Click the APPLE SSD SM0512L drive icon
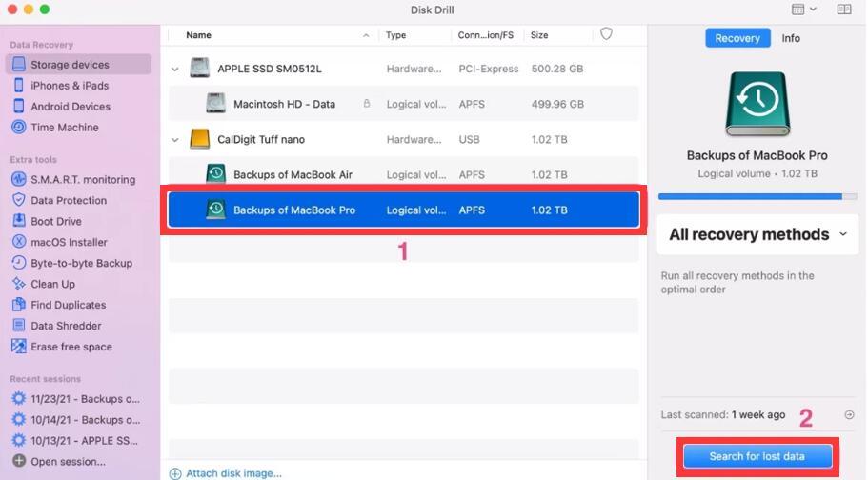The image size is (868, 480). pyautogui.click(x=199, y=69)
